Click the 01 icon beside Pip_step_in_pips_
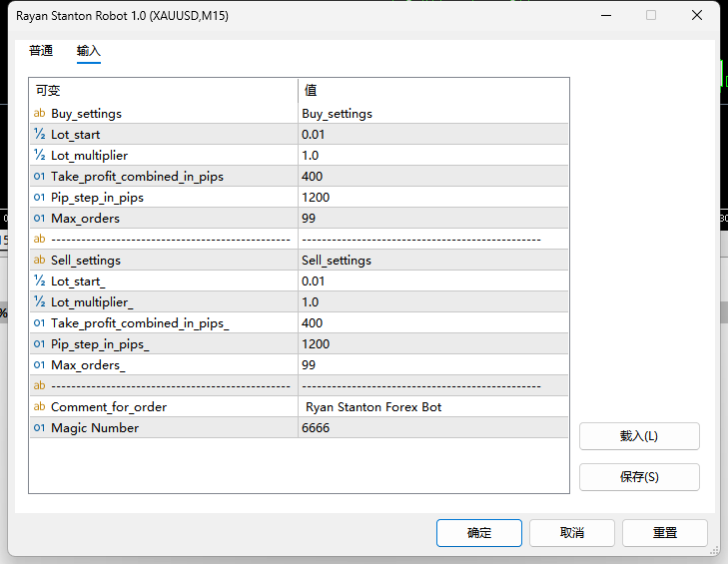Image resolution: width=728 pixels, height=564 pixels. coord(40,344)
